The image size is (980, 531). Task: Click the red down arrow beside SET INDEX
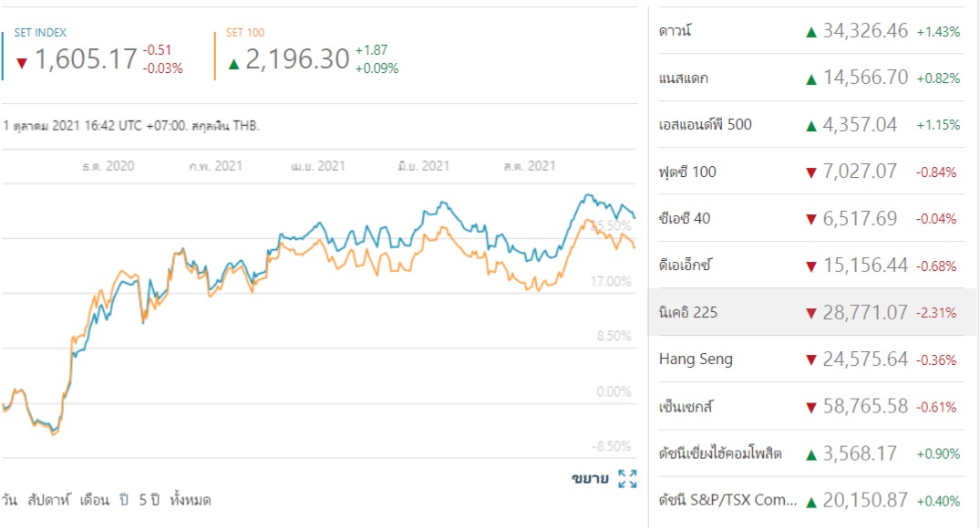click(x=22, y=62)
